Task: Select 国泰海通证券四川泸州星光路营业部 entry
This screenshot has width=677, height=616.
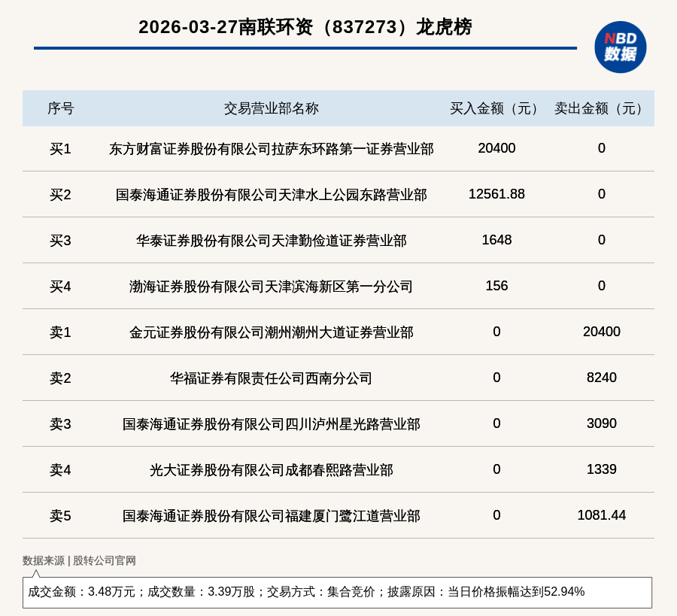Action: (x=271, y=424)
